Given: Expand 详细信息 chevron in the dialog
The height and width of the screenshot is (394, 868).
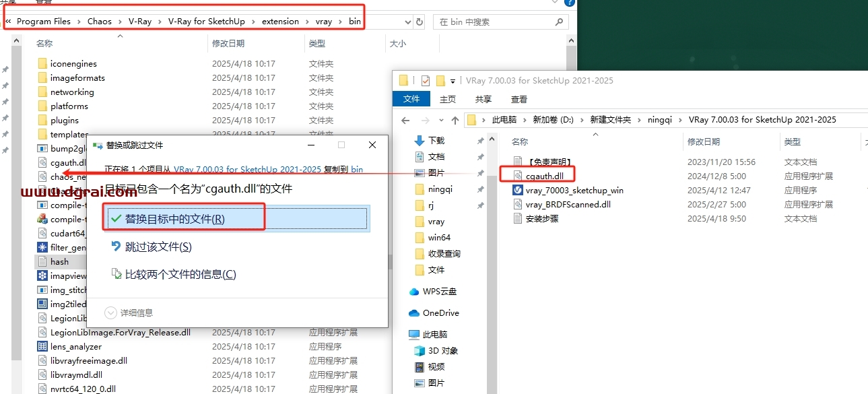Looking at the screenshot, I should point(110,313).
